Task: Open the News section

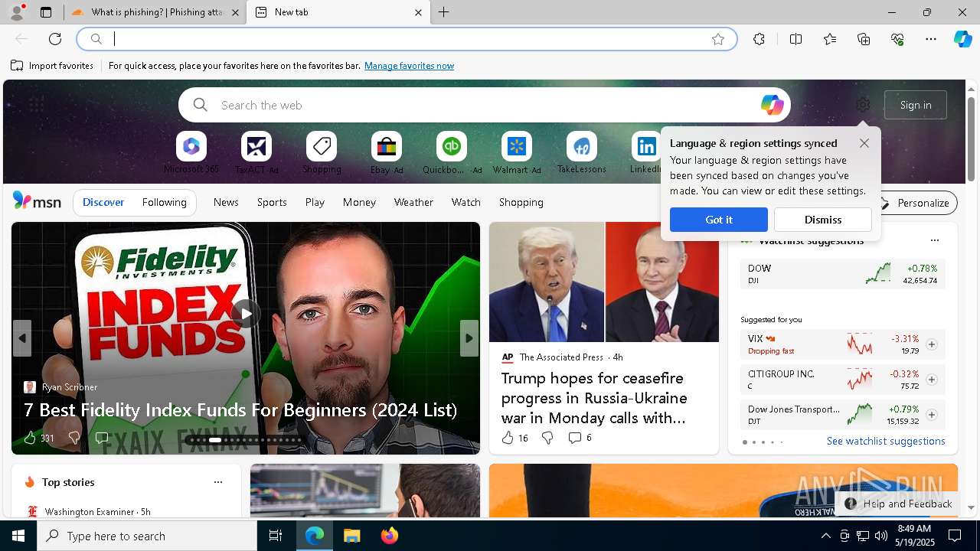Action: (226, 202)
